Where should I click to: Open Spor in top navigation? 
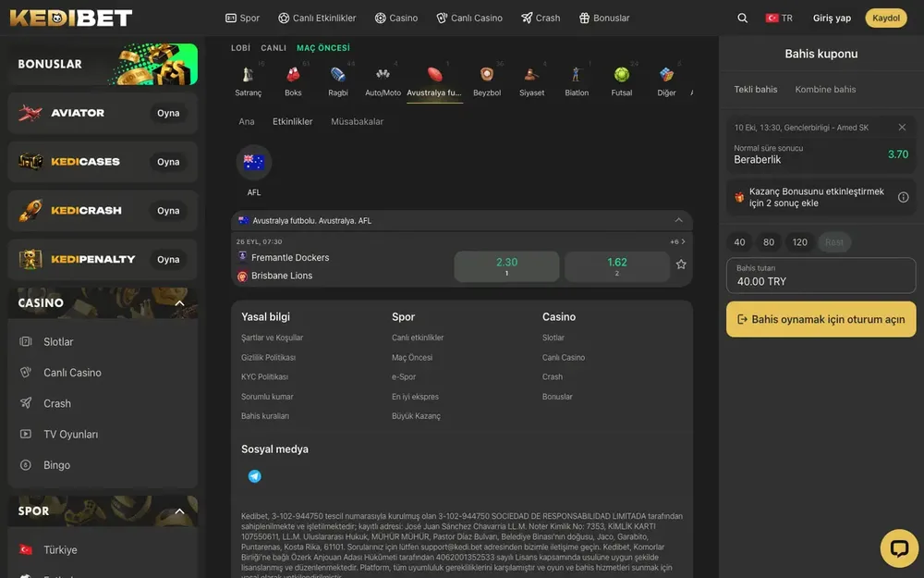(x=242, y=18)
